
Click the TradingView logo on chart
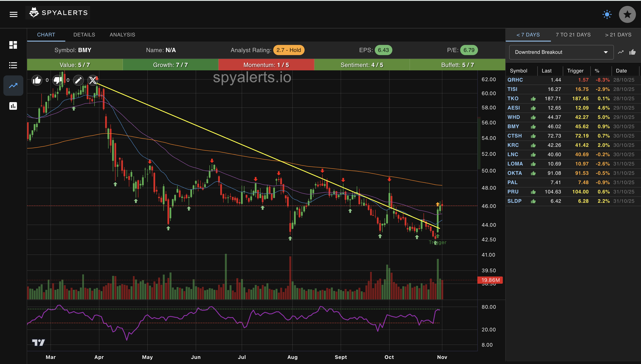click(39, 343)
